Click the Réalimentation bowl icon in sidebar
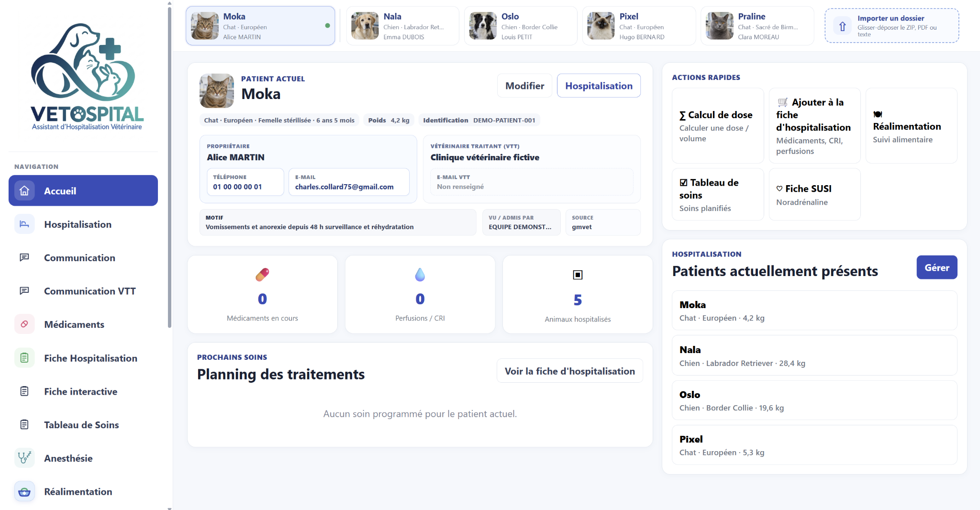980x510 pixels. (x=24, y=491)
